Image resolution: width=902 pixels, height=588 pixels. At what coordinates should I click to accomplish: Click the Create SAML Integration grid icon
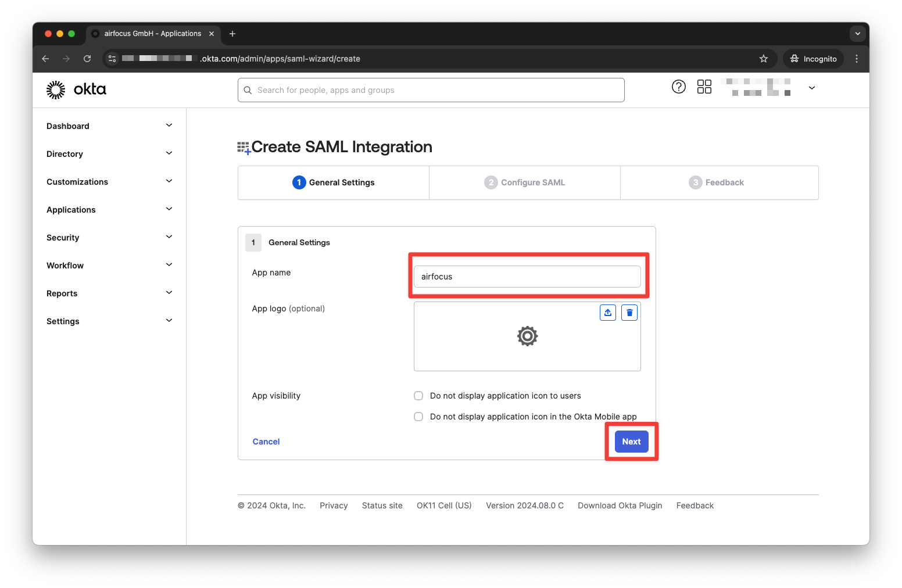pos(244,148)
